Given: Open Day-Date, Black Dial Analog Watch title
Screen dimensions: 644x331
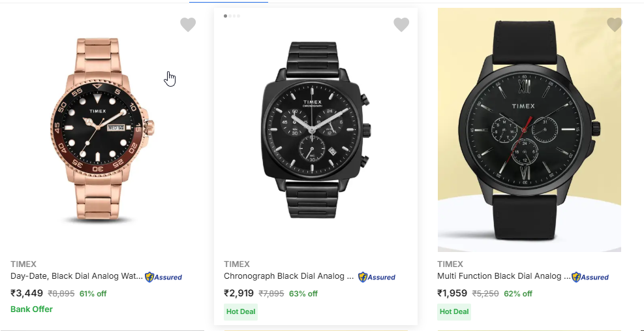Looking at the screenshot, I should pos(76,276).
